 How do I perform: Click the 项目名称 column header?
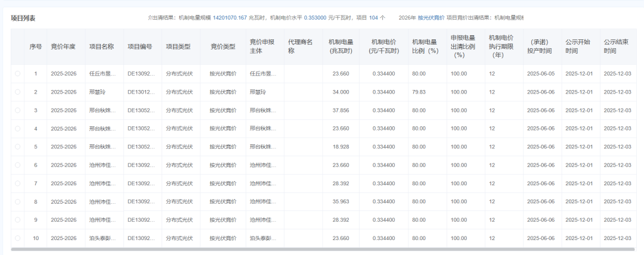(x=101, y=46)
